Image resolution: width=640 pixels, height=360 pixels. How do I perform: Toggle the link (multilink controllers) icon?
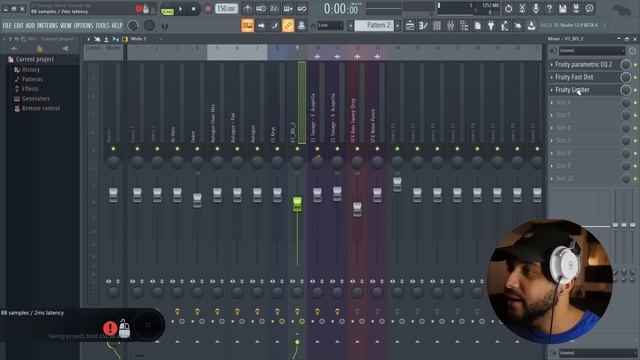[288, 26]
